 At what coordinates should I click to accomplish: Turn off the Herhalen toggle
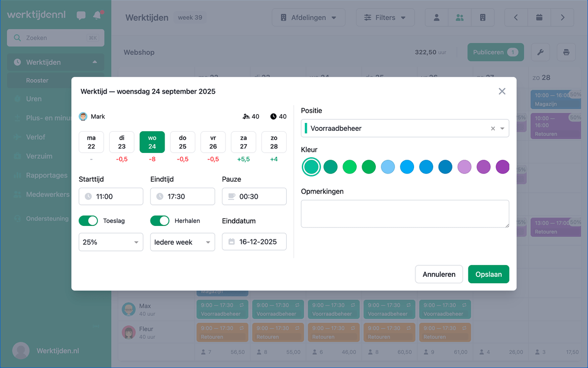[x=160, y=221]
